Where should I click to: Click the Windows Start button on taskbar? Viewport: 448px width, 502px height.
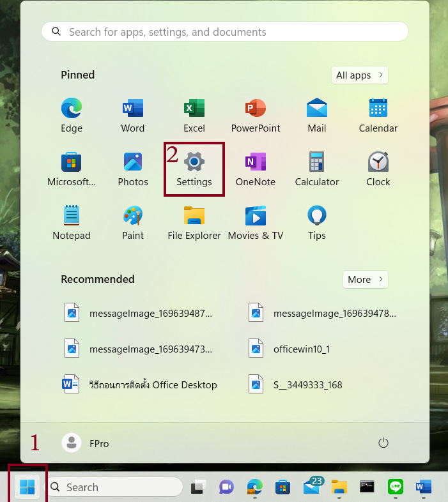pos(27,487)
